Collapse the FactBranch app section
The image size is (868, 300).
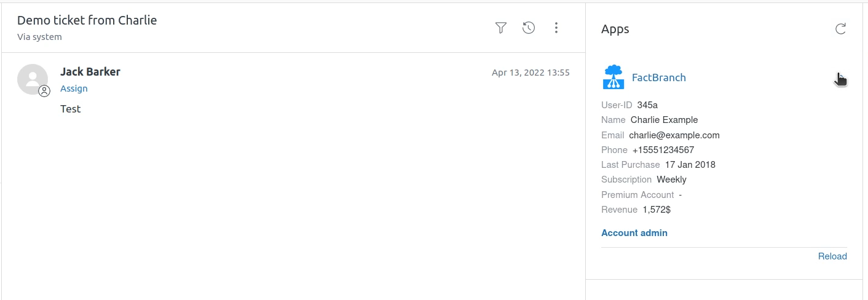click(840, 78)
